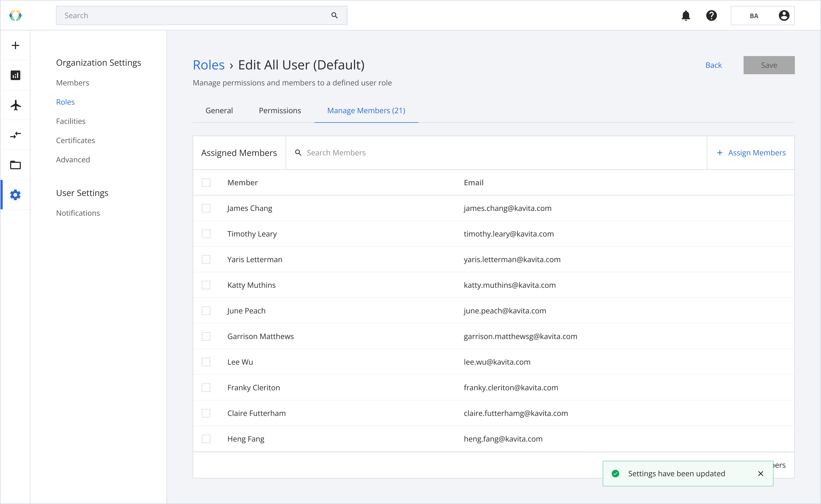The image size is (821, 504).
Task: Focus the top Search field
Action: point(202,15)
